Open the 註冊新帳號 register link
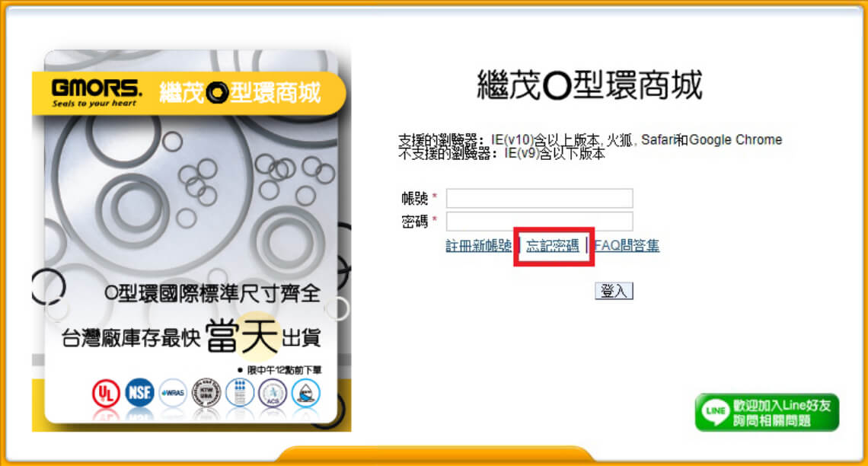This screenshot has height=466, width=868. click(x=479, y=245)
